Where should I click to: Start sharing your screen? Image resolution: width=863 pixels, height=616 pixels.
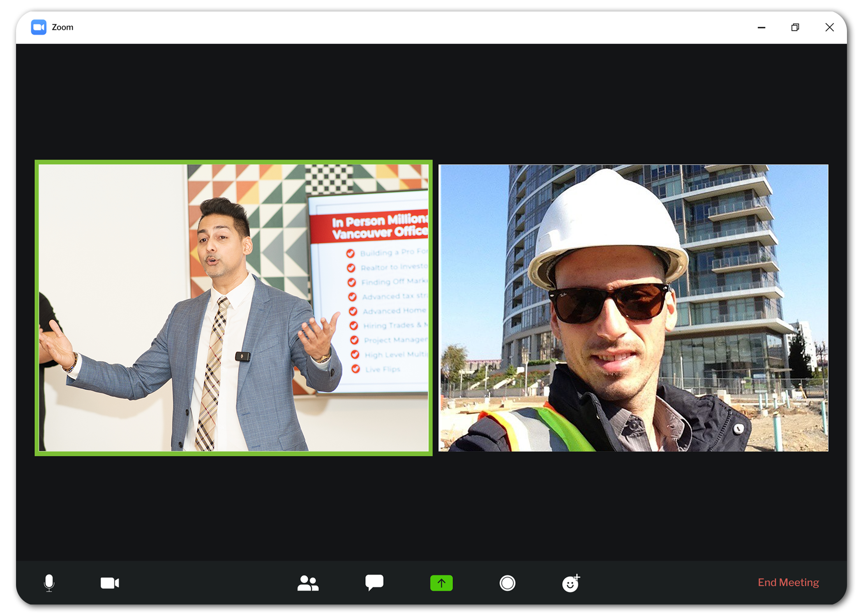coord(441,583)
